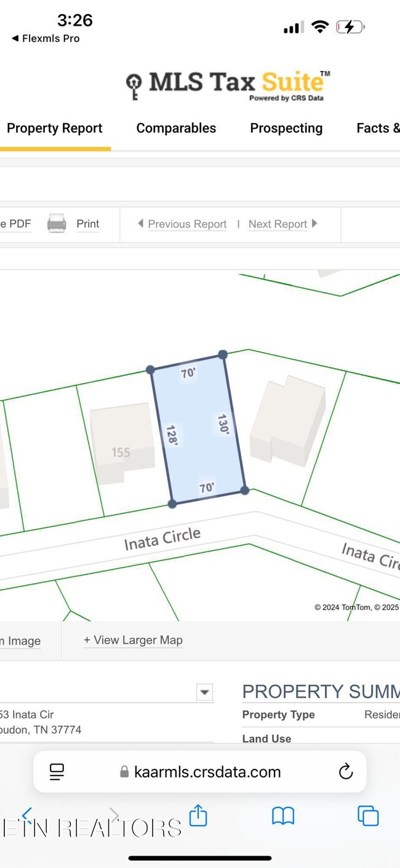Tap the Safari share icon
The image size is (400, 868).
coord(198,815)
